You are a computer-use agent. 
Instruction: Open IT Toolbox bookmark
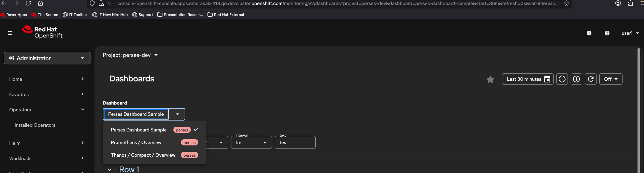75,15
